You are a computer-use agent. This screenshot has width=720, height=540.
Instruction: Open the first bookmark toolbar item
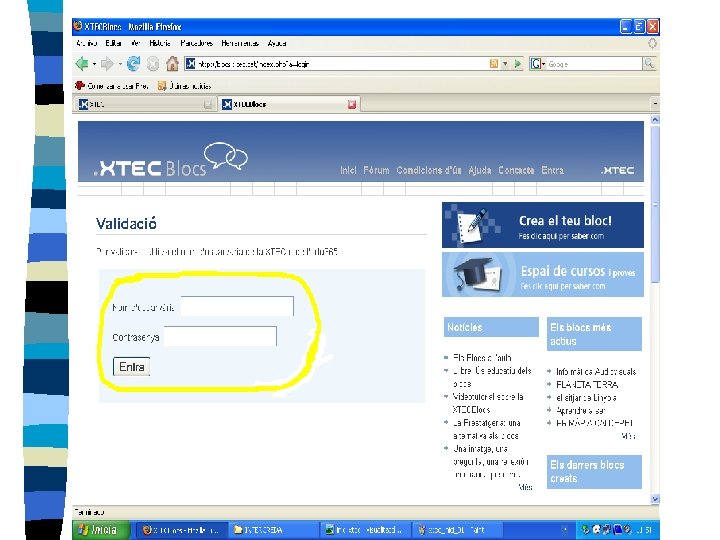coord(112,86)
